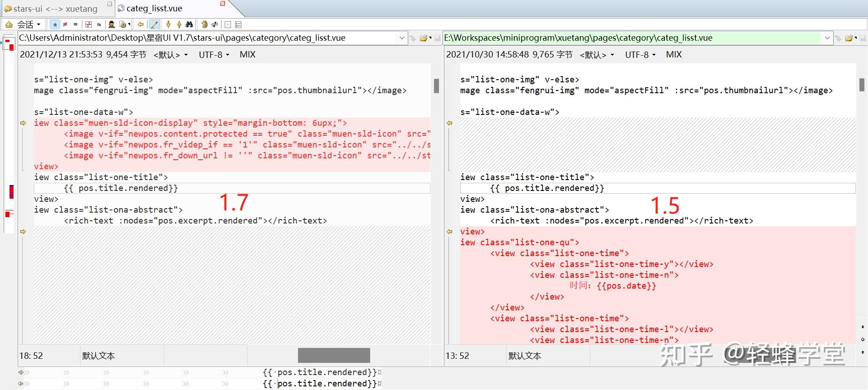Open right pane <默认> format dropdown

(597, 55)
